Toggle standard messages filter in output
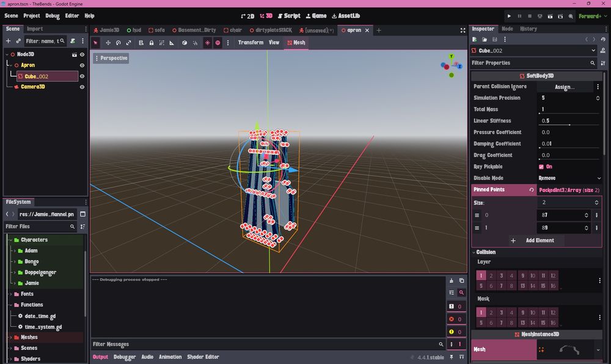 455,307
